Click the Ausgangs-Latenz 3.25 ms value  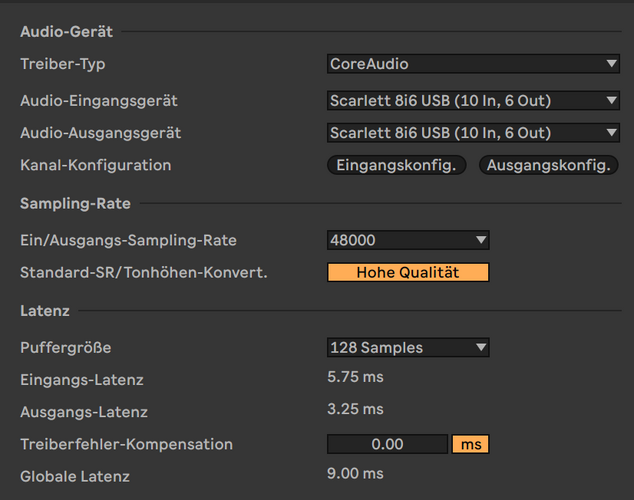(355, 410)
